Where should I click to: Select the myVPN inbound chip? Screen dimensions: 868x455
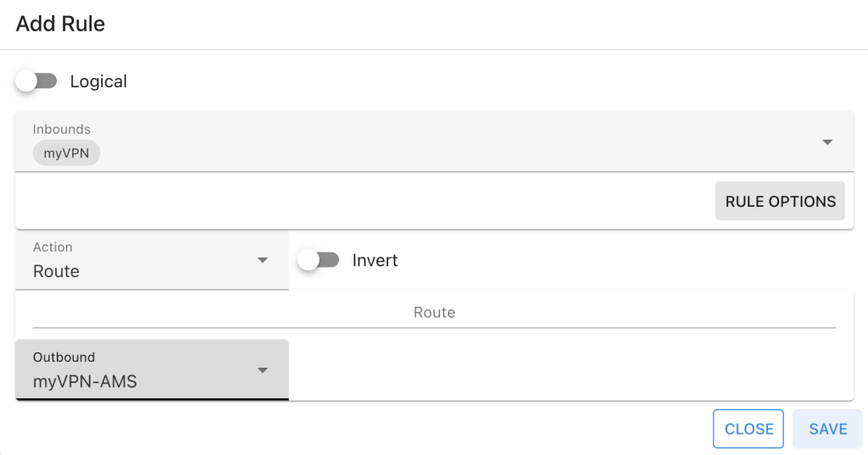pos(66,153)
